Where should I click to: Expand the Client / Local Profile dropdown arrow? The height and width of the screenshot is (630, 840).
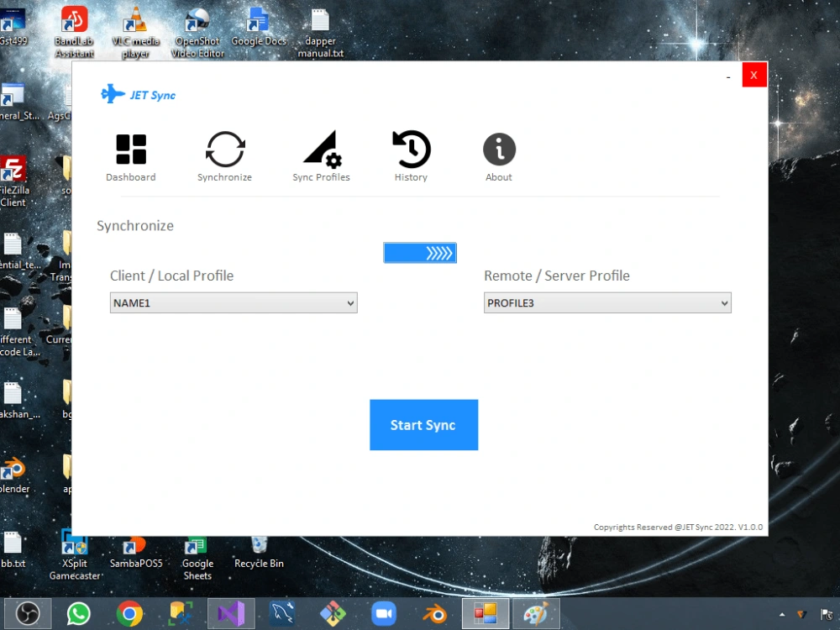(350, 303)
